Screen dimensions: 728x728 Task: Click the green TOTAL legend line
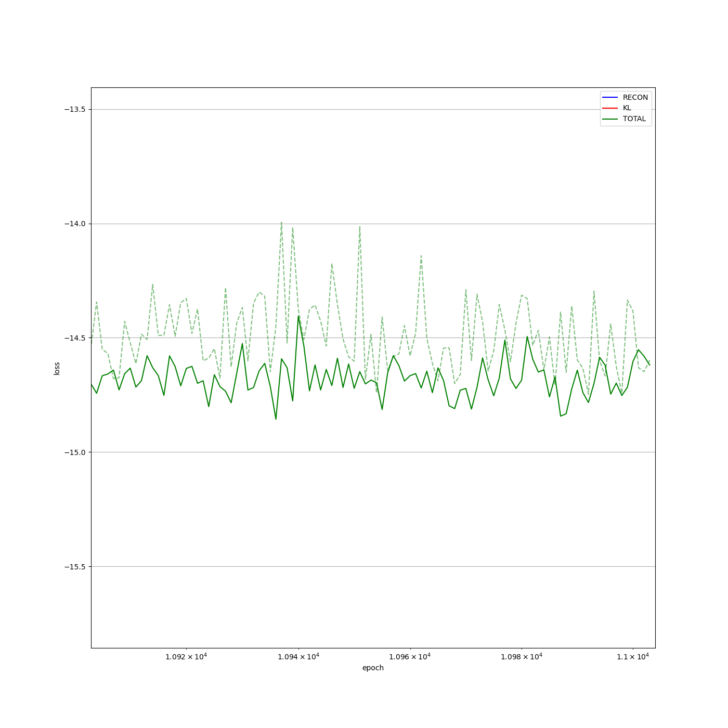coord(610,119)
